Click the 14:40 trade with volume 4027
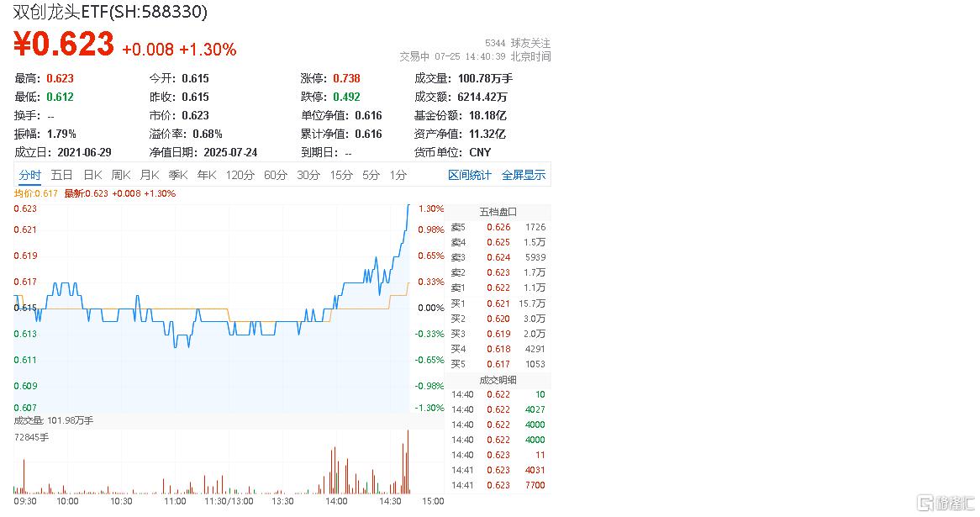 click(x=498, y=409)
